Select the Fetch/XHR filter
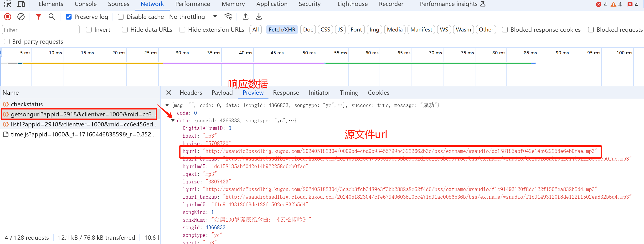 (x=282, y=30)
